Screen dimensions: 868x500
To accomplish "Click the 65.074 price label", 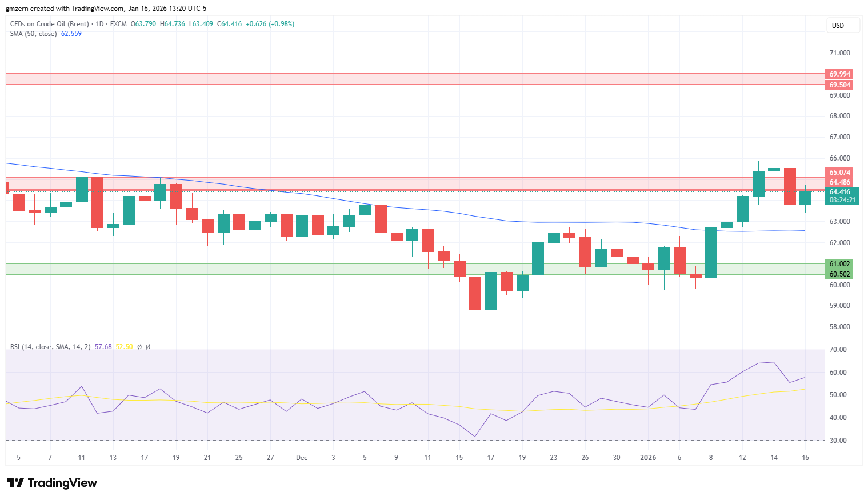I will [x=840, y=173].
